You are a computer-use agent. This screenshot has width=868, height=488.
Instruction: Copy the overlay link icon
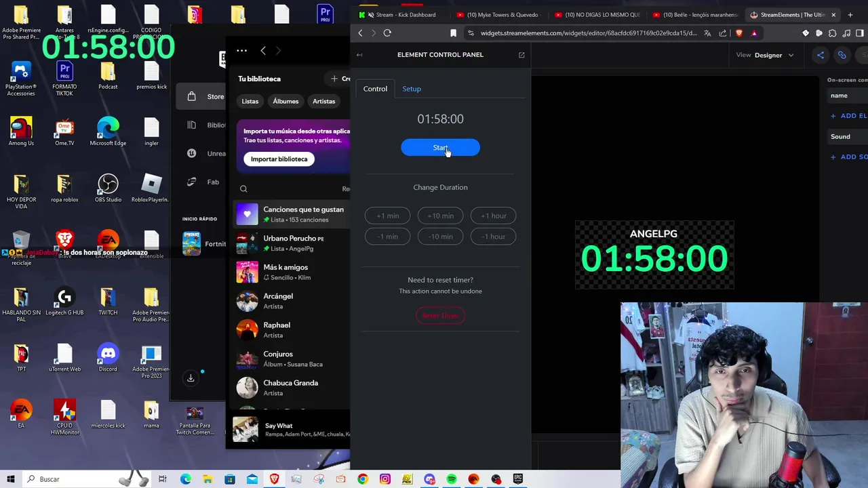(842, 55)
